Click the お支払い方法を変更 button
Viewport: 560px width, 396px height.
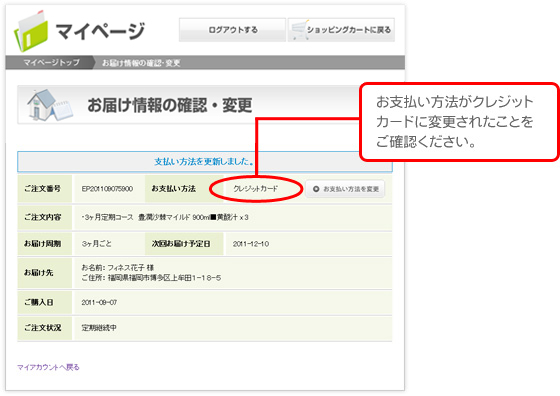click(345, 189)
